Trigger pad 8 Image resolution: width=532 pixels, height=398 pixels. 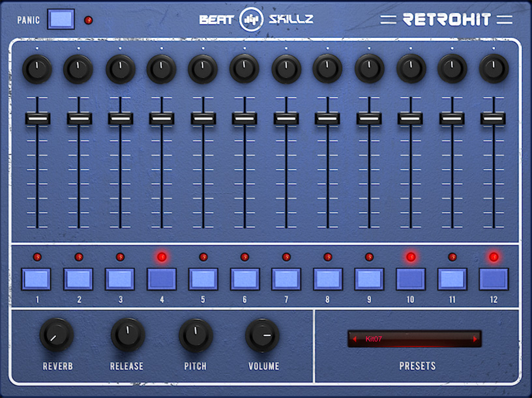point(328,279)
